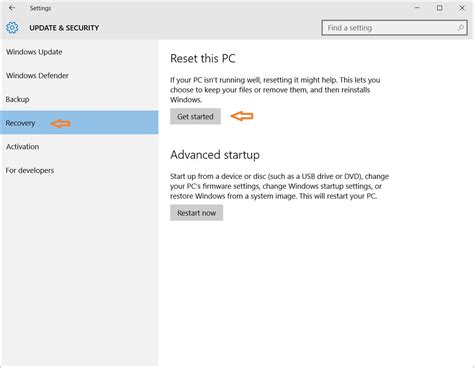Open the Windows Update section
Image resolution: width=474 pixels, height=368 pixels.
(x=79, y=52)
